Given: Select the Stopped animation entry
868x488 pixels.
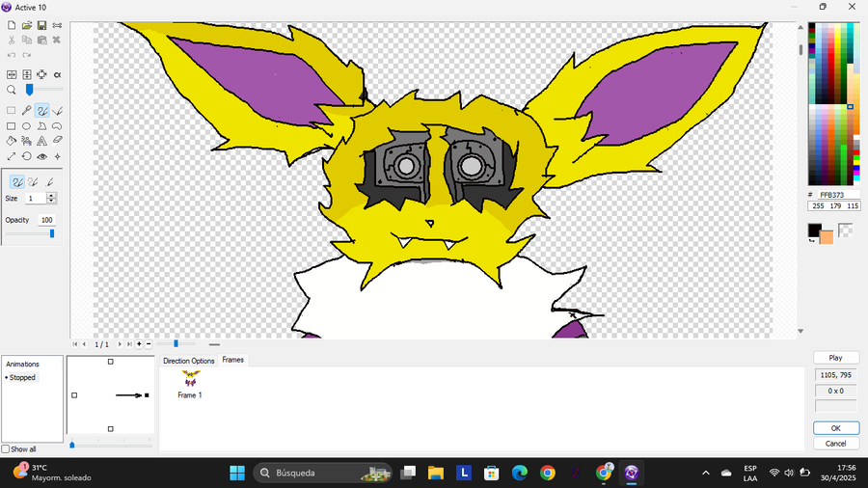Looking at the screenshot, I should pos(22,377).
